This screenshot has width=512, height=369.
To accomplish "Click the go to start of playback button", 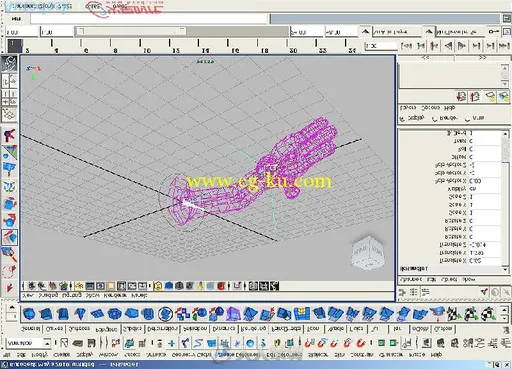I will [x=406, y=46].
